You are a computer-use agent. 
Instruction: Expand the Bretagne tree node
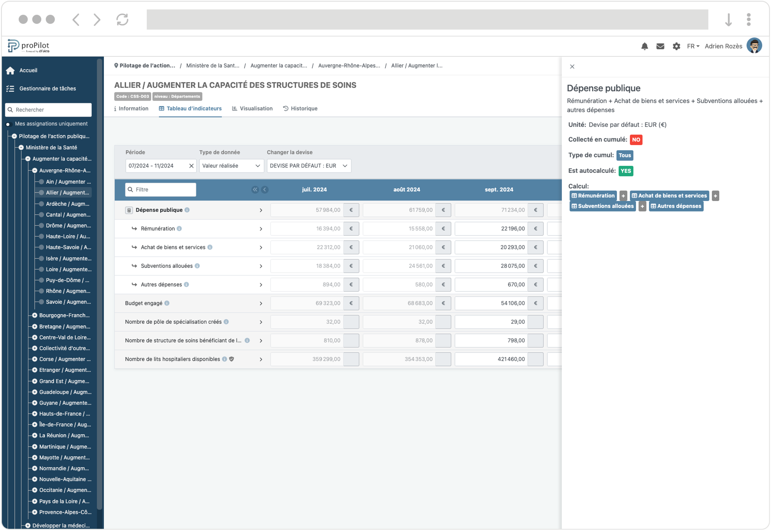pos(35,327)
